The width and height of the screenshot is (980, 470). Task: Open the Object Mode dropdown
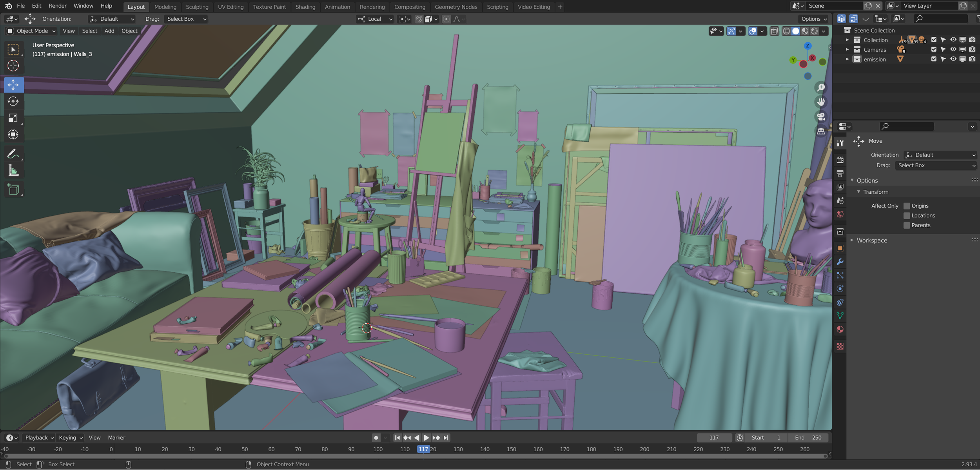31,31
